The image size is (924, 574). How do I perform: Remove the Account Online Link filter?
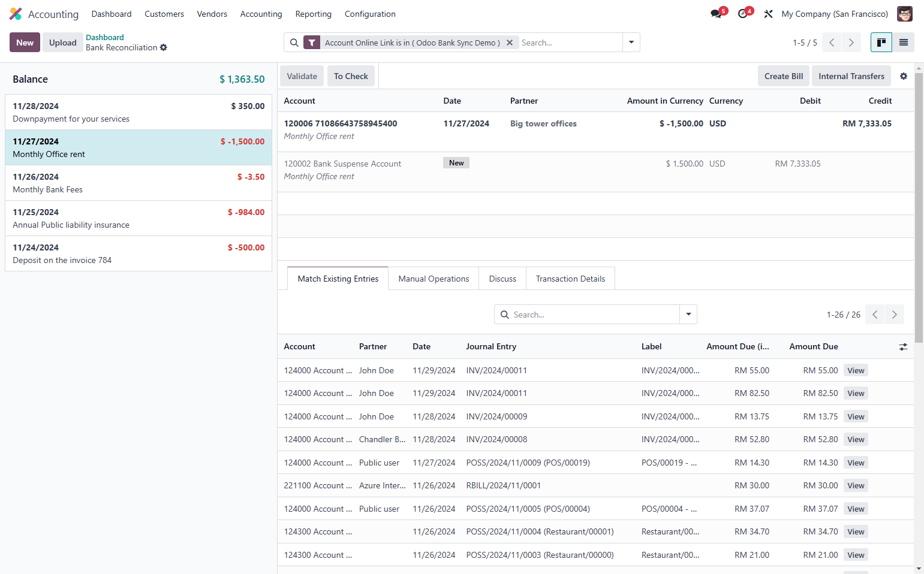pos(510,43)
